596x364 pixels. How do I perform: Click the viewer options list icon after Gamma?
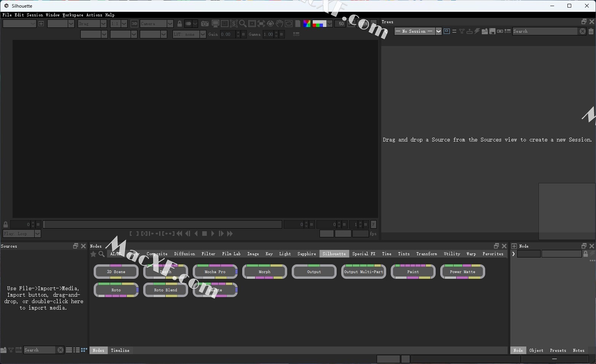tap(296, 34)
